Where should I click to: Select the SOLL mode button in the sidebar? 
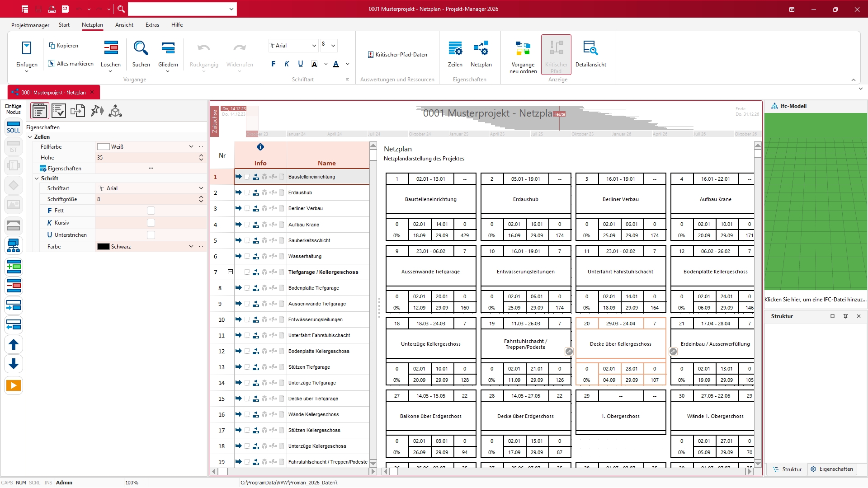click(13, 127)
